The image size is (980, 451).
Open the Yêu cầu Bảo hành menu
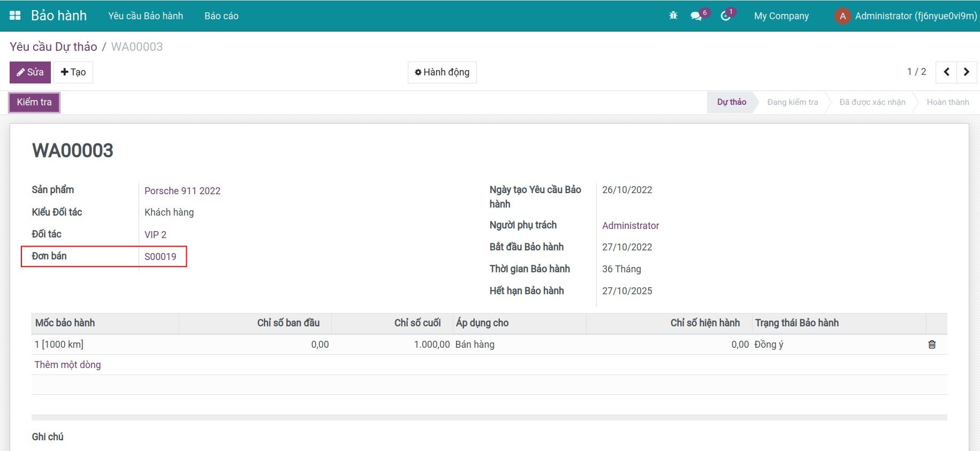(x=146, y=16)
